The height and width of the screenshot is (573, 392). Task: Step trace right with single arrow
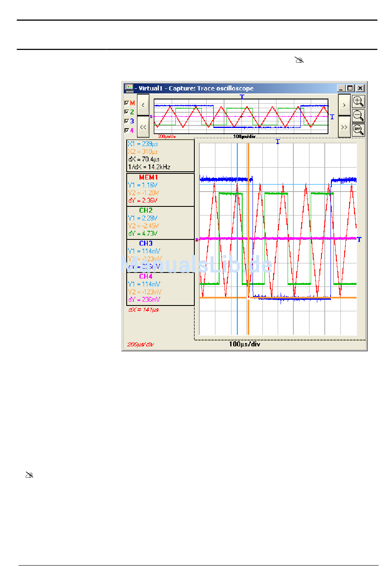(344, 105)
